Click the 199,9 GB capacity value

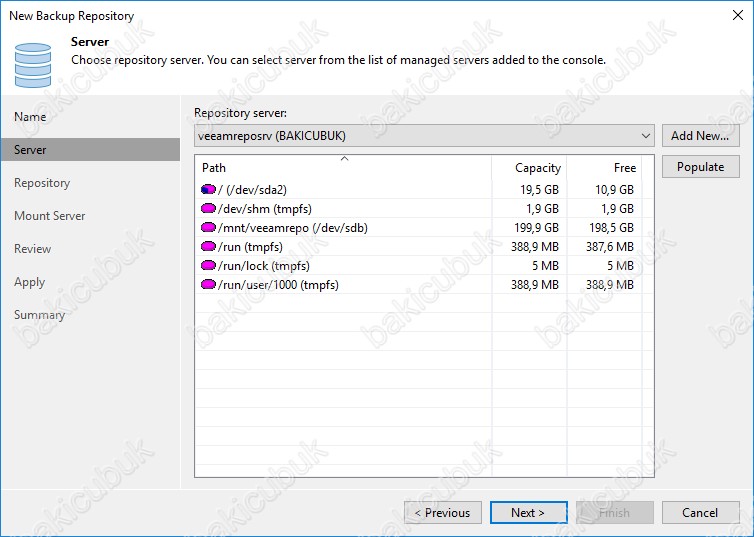coord(536,228)
